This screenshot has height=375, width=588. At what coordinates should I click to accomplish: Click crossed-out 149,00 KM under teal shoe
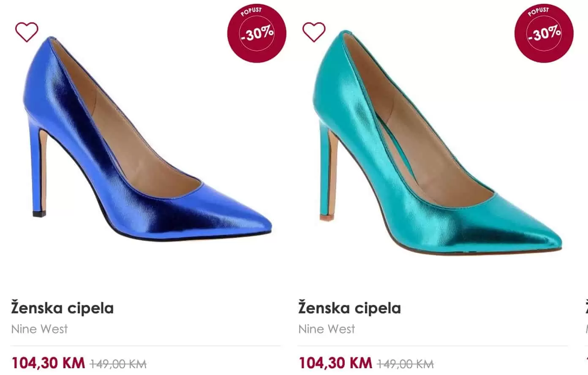pyautogui.click(x=405, y=364)
